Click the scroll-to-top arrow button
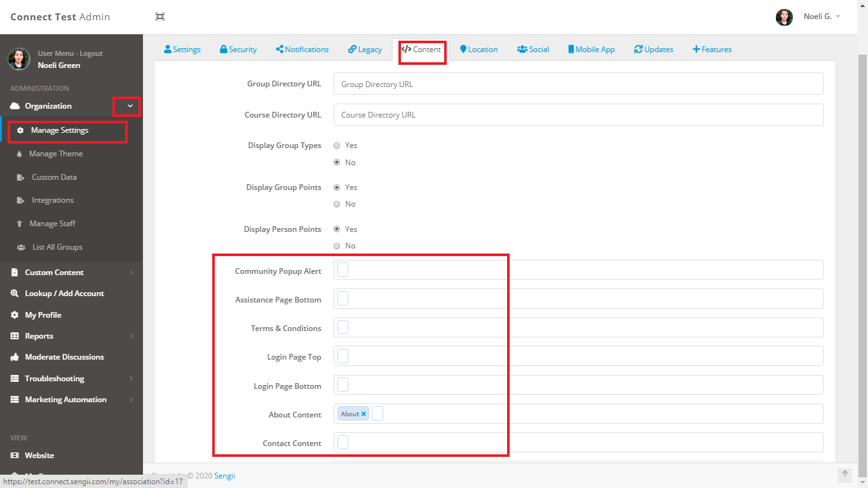The width and height of the screenshot is (868, 488). (844, 475)
